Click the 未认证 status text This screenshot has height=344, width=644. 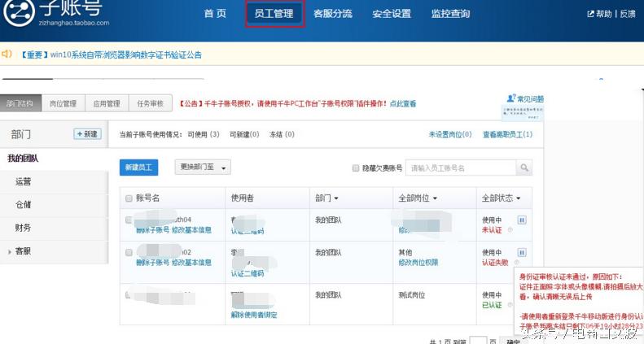tap(492, 230)
